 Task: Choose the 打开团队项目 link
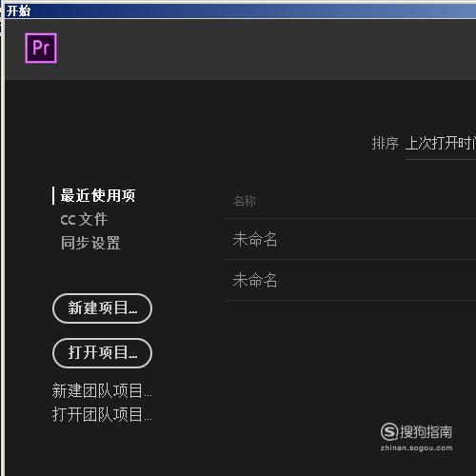[x=102, y=414]
